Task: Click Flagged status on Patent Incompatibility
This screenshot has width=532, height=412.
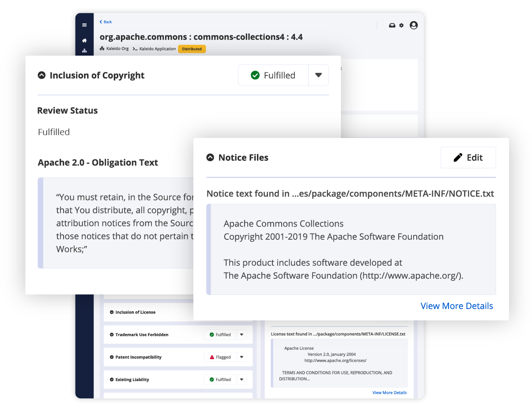Action: 220,357
